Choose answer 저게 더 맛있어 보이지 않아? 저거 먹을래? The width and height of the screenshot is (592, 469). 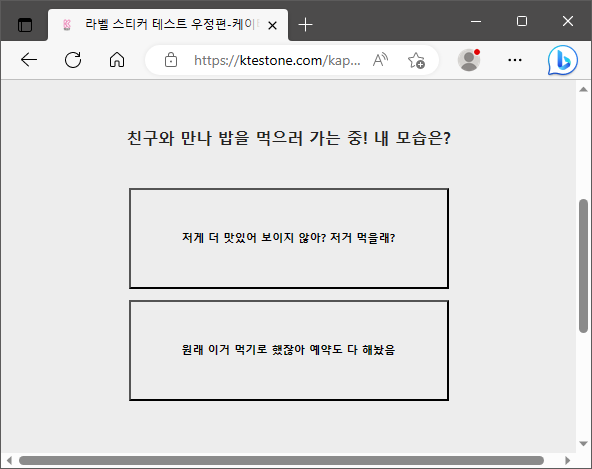point(289,238)
